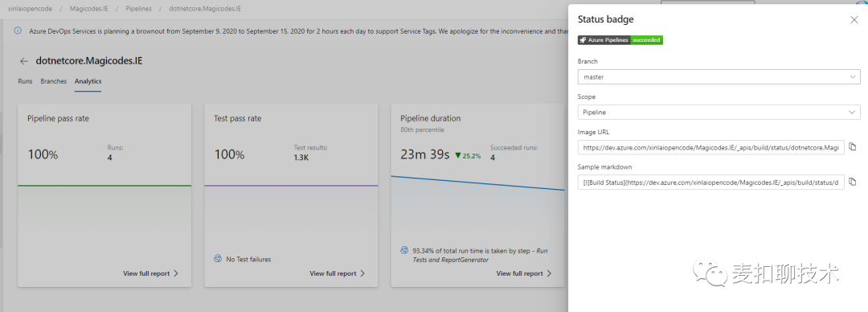Click the insight icon beside 93.34% run time
868x312 pixels.
click(404, 251)
